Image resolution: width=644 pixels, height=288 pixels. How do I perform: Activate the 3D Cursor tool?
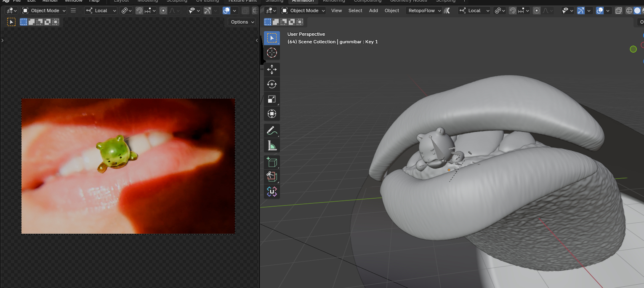click(x=272, y=53)
